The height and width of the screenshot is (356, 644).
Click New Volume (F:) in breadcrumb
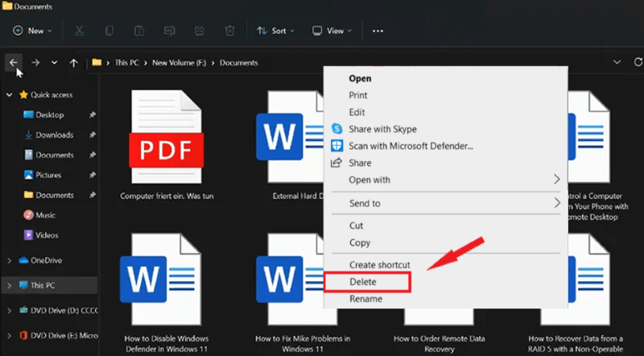point(179,63)
